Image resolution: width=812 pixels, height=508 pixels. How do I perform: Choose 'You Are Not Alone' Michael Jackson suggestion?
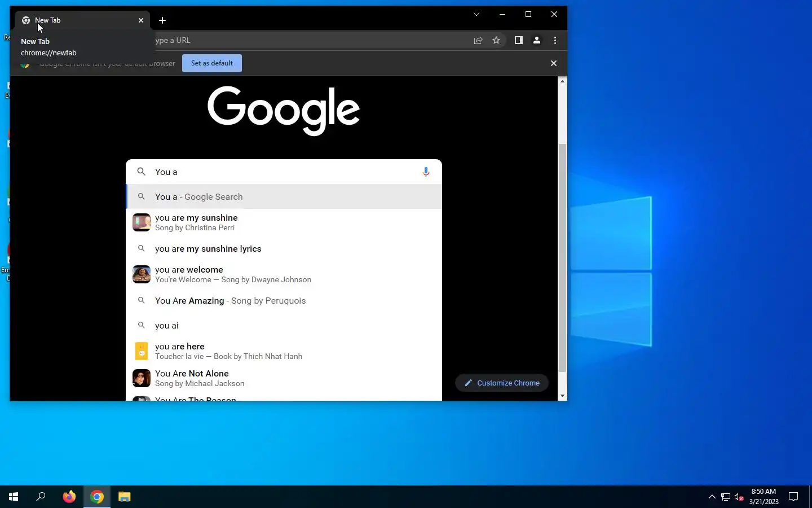[284, 378]
